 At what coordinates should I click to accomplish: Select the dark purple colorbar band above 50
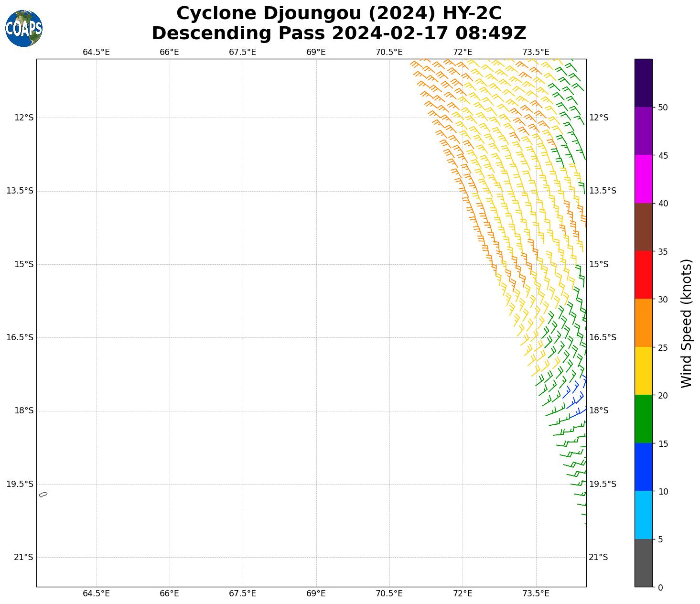[643, 83]
